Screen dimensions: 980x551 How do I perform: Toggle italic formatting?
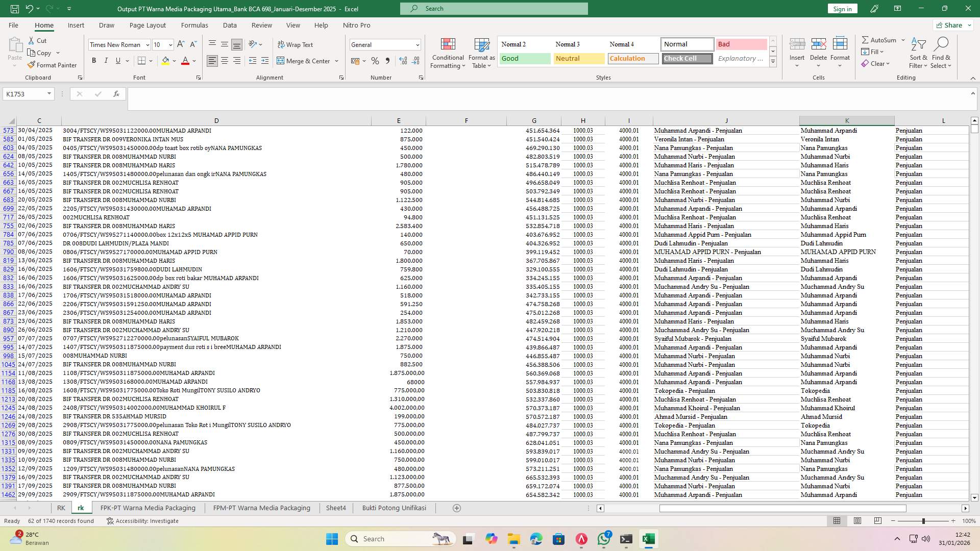pos(106,60)
